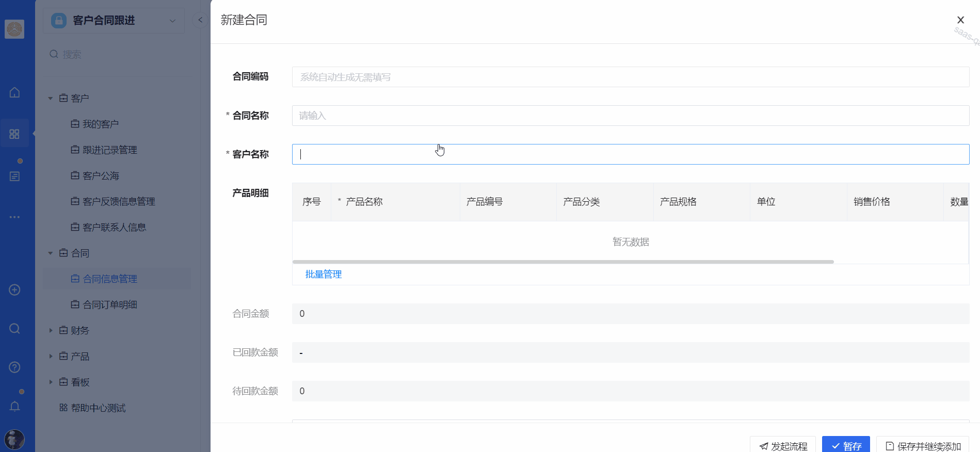This screenshot has width=980, height=452.
Task: Select 合同订单明细 in the menu
Action: point(109,304)
